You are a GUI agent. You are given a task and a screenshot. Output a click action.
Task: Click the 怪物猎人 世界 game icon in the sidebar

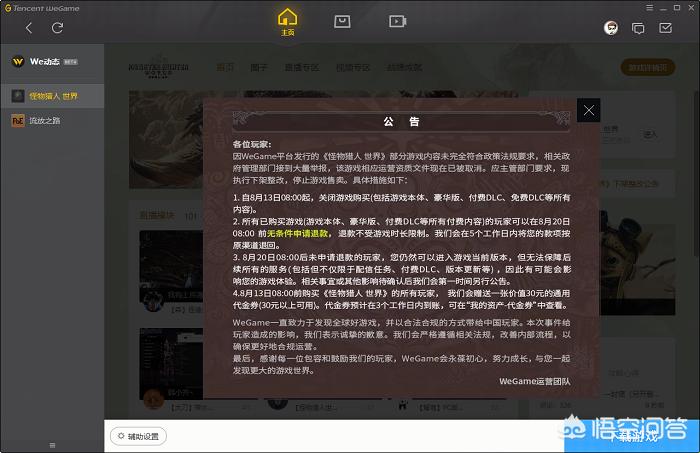[x=18, y=96]
